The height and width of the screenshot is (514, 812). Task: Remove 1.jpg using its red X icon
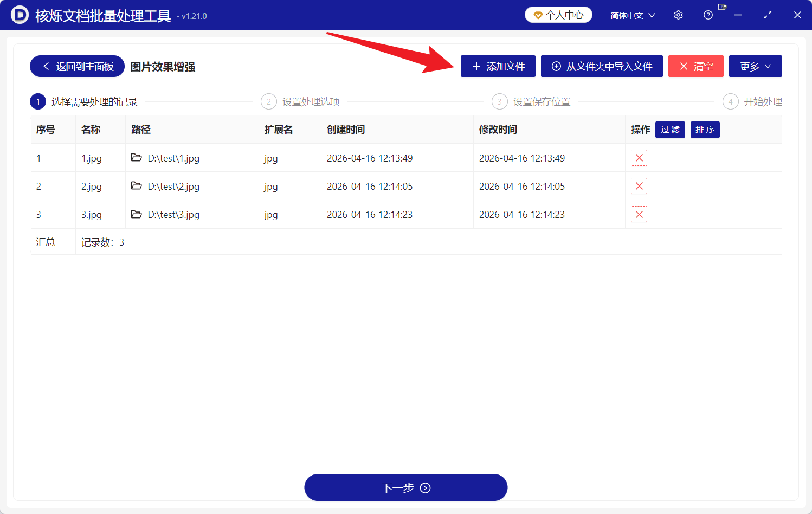click(639, 158)
